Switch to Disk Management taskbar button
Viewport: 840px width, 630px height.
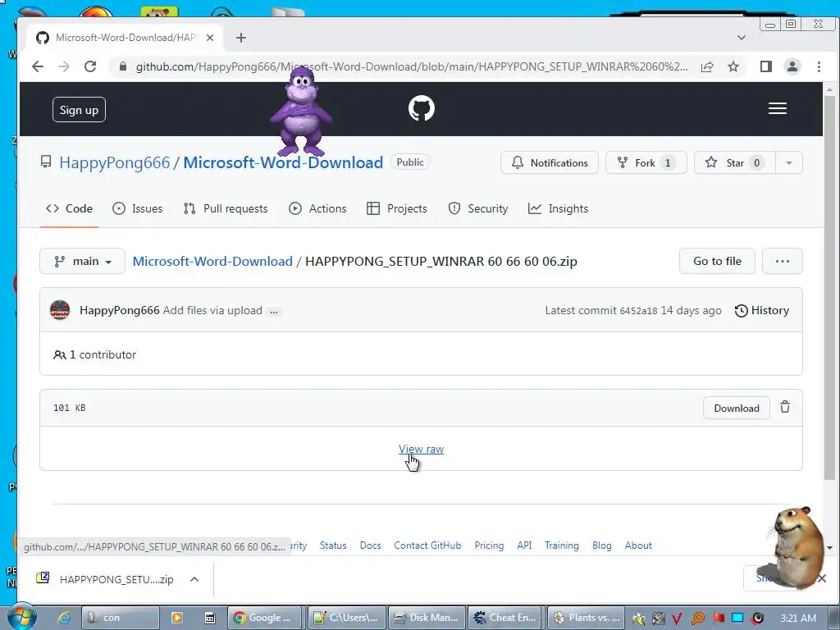point(426,618)
